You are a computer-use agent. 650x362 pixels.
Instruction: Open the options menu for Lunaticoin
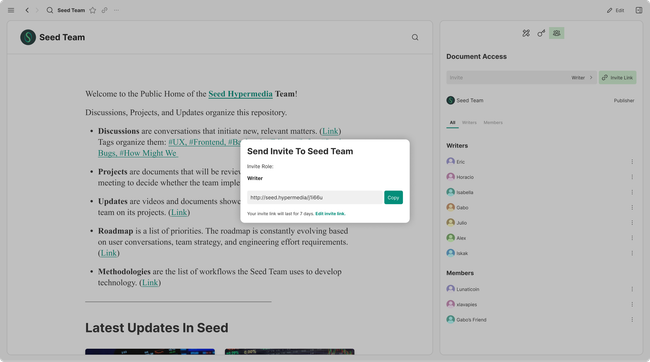click(632, 289)
